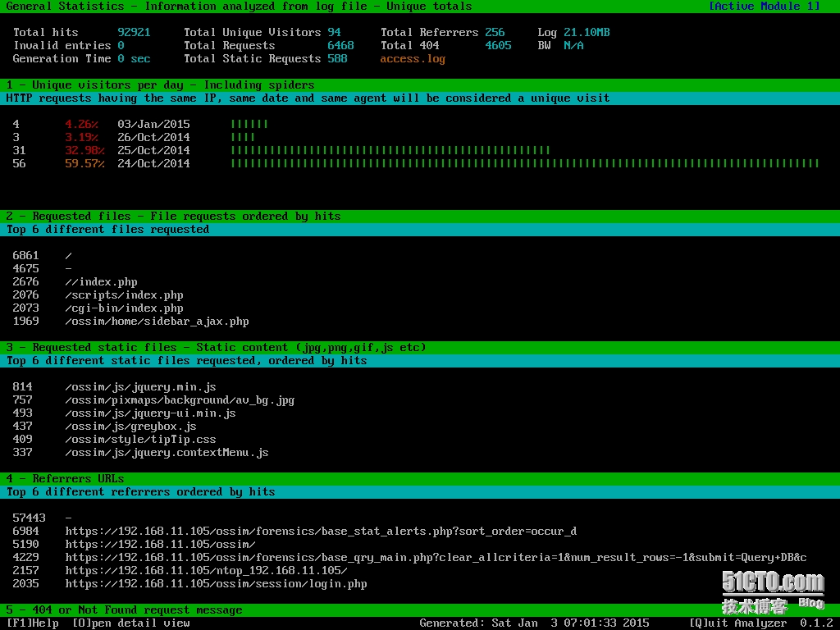Click the Generated timestamp in status bar
This screenshot has height=630, width=840.
click(534, 623)
